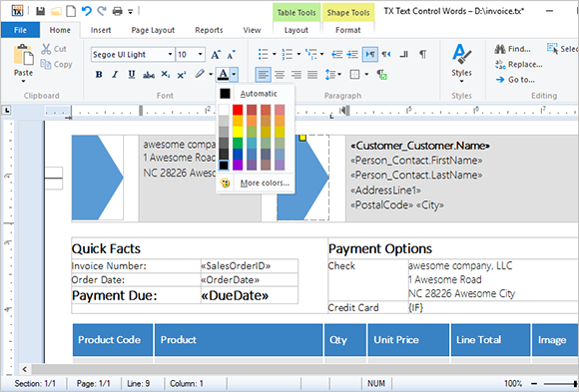The height and width of the screenshot is (392, 579).
Task: Switch to the View tab
Action: click(252, 30)
